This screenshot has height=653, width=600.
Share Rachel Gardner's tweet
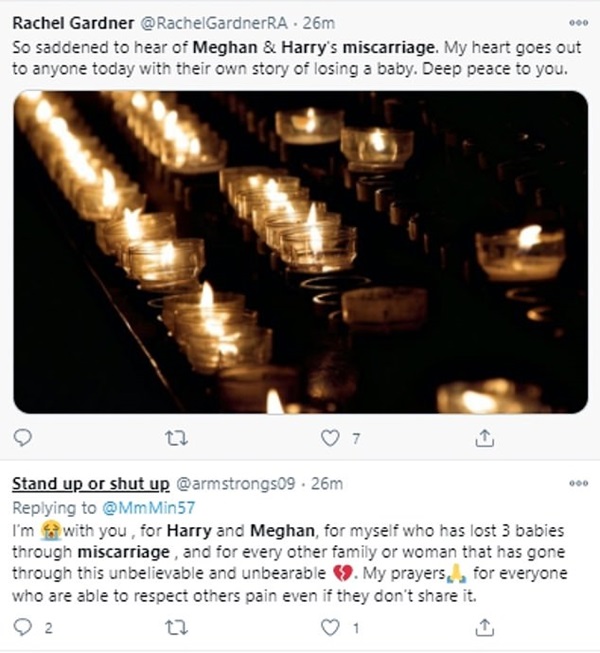484,437
